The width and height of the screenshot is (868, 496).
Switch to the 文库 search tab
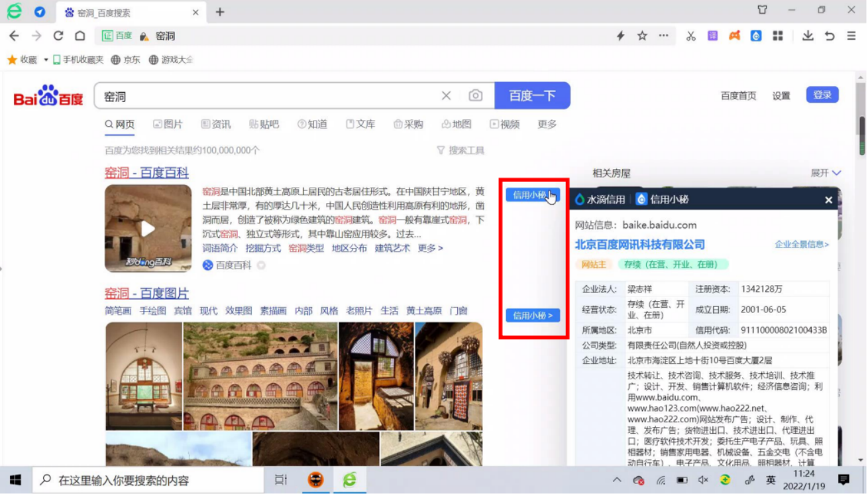(x=360, y=124)
